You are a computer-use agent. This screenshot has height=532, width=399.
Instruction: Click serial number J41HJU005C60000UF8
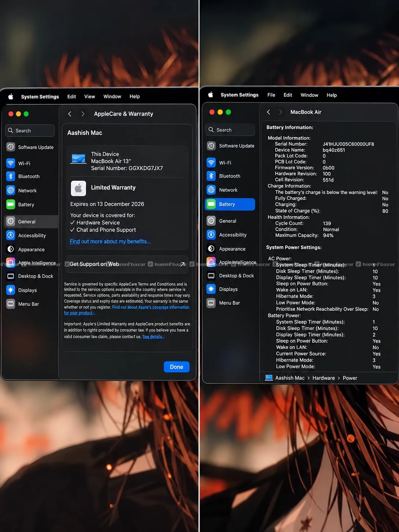(348, 144)
